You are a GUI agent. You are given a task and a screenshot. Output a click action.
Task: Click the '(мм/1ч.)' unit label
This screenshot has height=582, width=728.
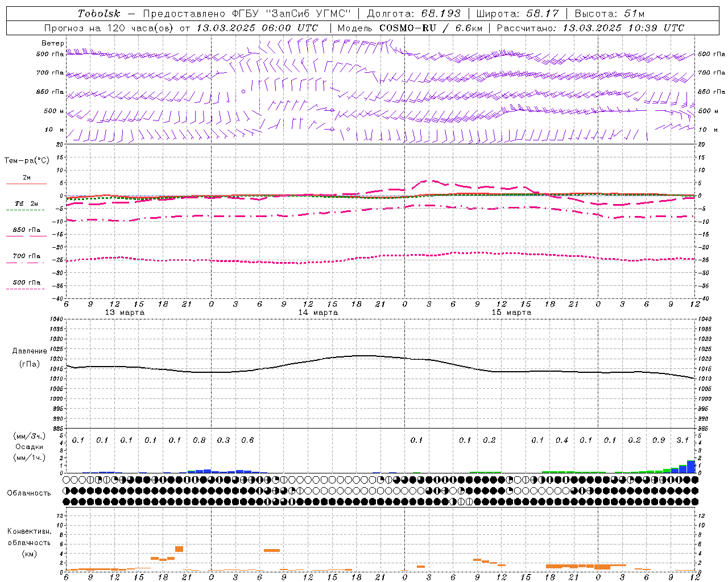tap(30, 458)
